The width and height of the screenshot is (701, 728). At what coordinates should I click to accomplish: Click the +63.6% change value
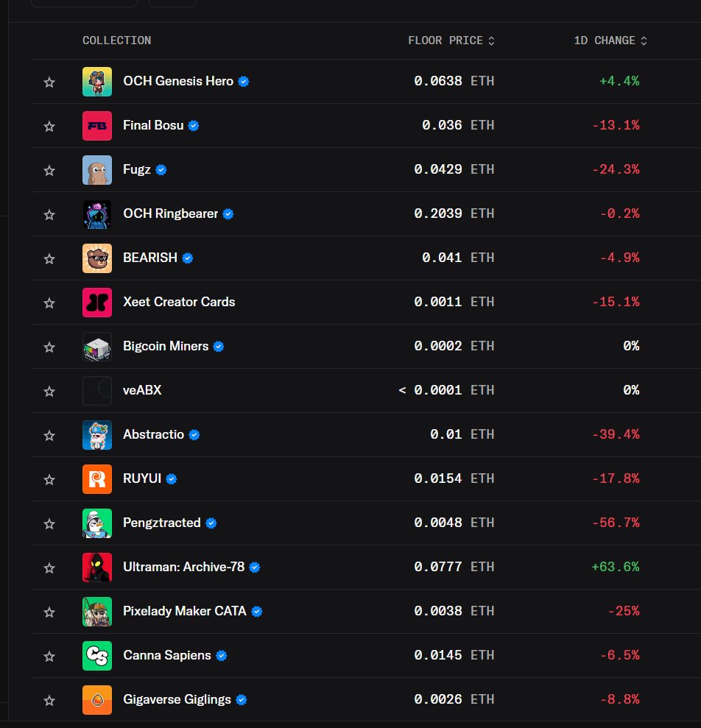615,567
